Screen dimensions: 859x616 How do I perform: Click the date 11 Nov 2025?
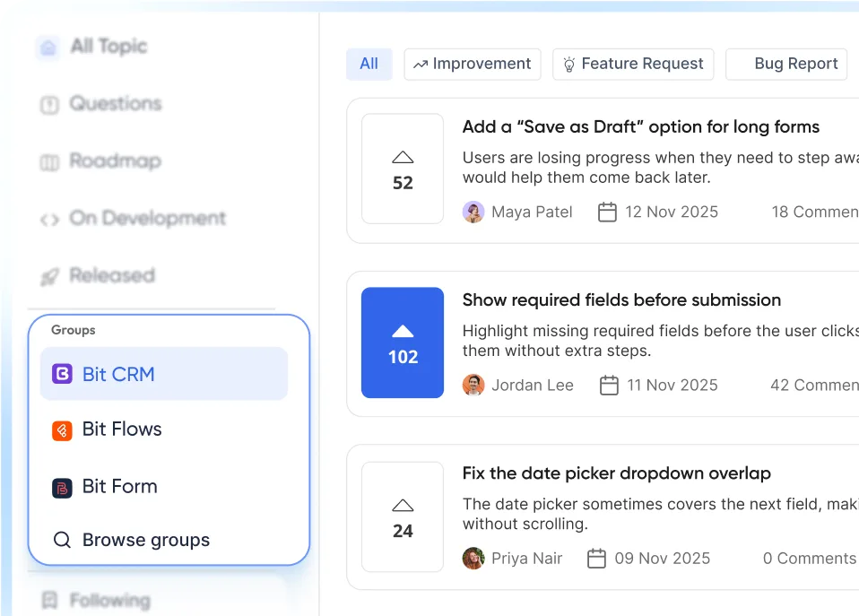click(x=672, y=386)
